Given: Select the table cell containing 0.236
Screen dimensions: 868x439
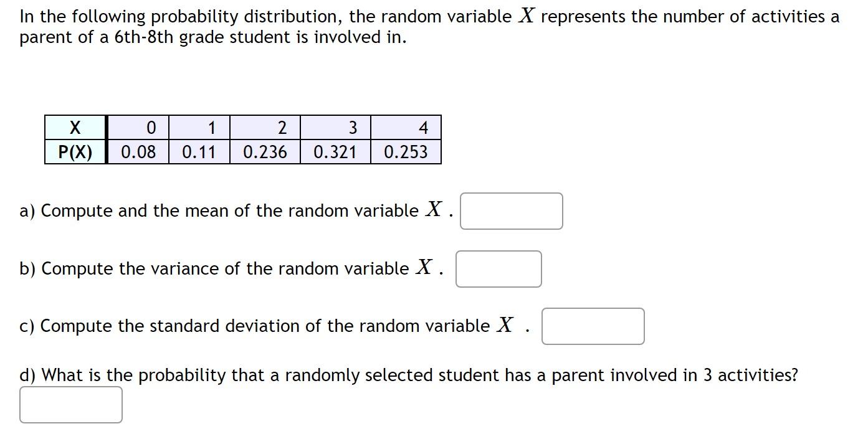Looking at the screenshot, I should (x=266, y=151).
